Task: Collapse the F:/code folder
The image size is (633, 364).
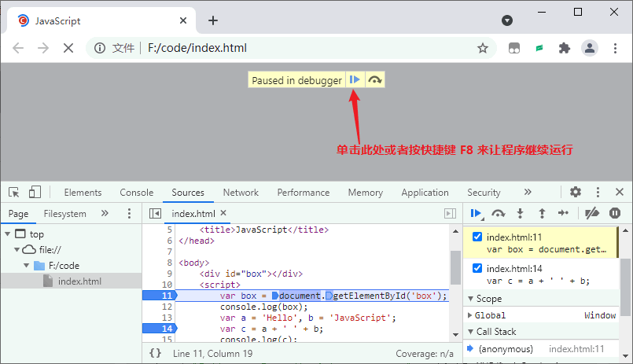Action: (26, 266)
